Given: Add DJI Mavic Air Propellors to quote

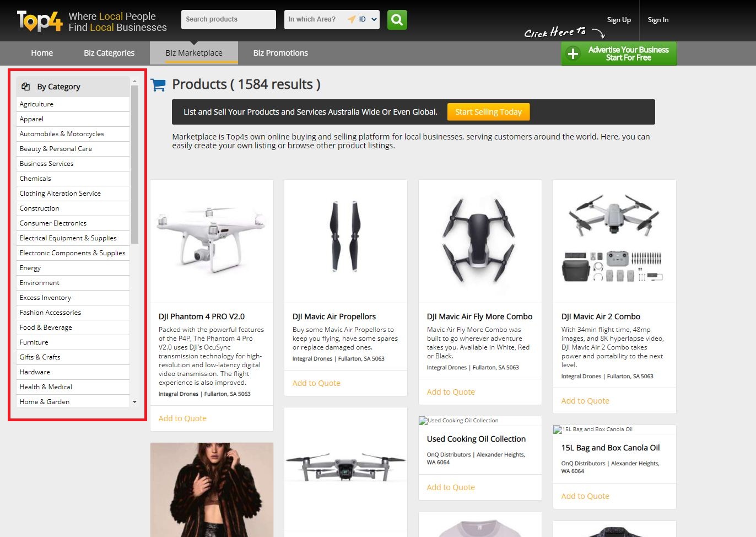Looking at the screenshot, I should 316,383.
